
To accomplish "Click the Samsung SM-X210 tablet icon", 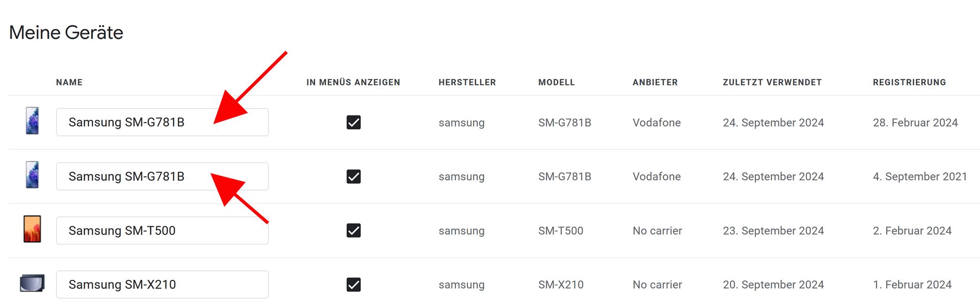I will coord(32,283).
